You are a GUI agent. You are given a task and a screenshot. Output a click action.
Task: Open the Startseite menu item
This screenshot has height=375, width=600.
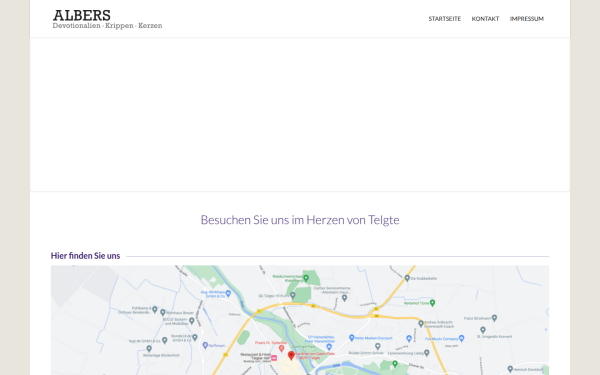coord(445,19)
